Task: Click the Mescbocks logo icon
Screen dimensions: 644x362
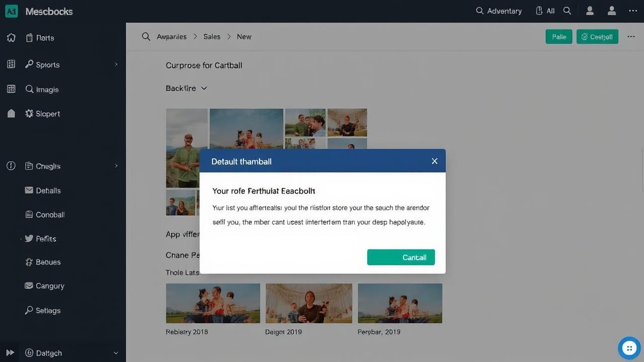Action: point(11,11)
